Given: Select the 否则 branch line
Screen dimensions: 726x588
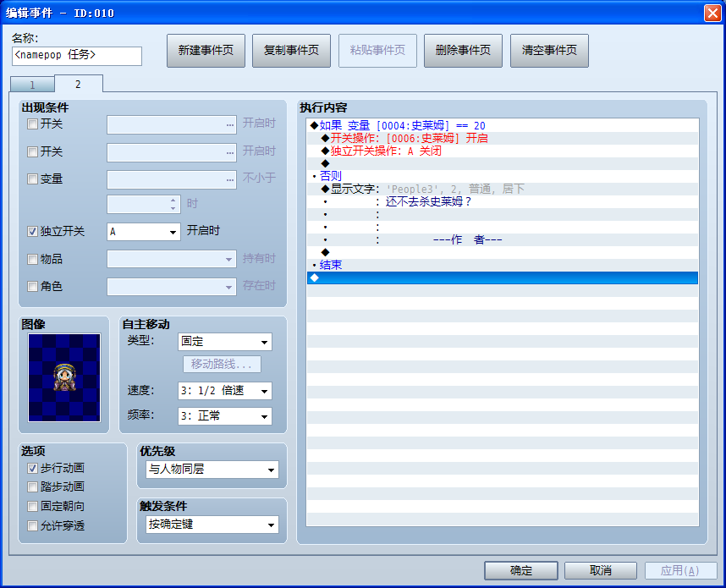Looking at the screenshot, I should (x=503, y=176).
